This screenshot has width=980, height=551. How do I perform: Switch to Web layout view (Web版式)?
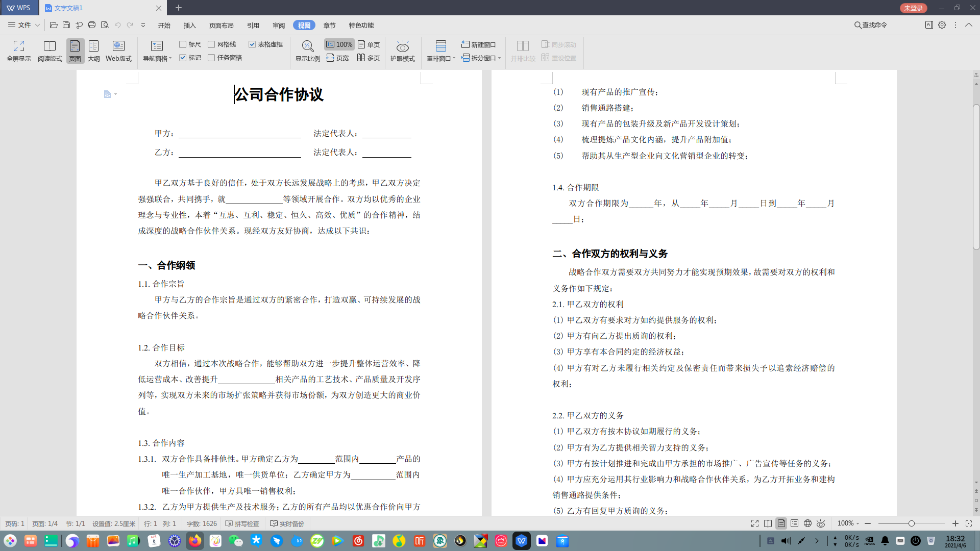(x=118, y=46)
